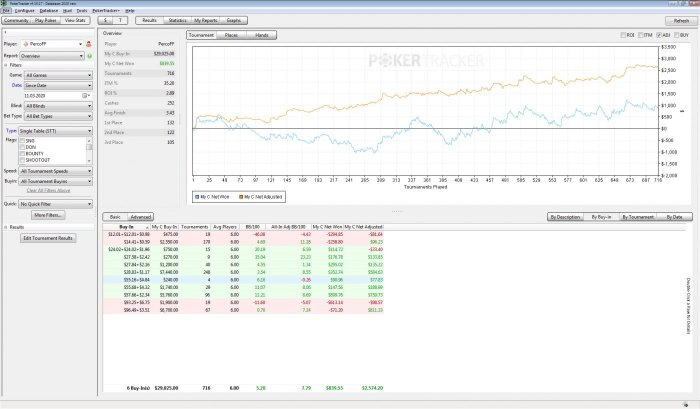Image resolution: width=700 pixels, height=409 pixels.
Task: Group results By Date
Action: click(x=674, y=216)
